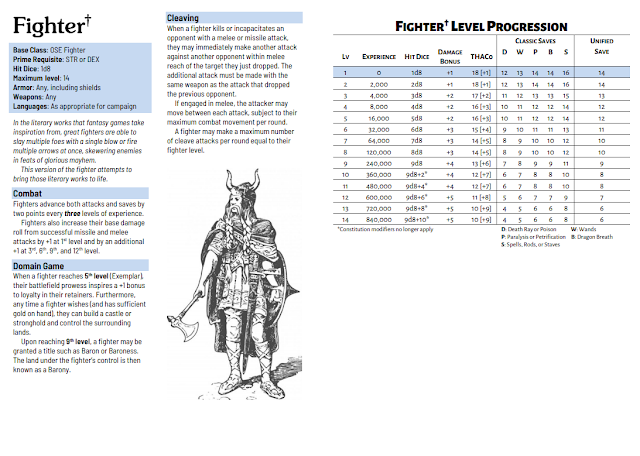The image size is (640, 456).
Task: Click the "Hit Dice: 1d8" stat line
Action: pyautogui.click(x=31, y=69)
